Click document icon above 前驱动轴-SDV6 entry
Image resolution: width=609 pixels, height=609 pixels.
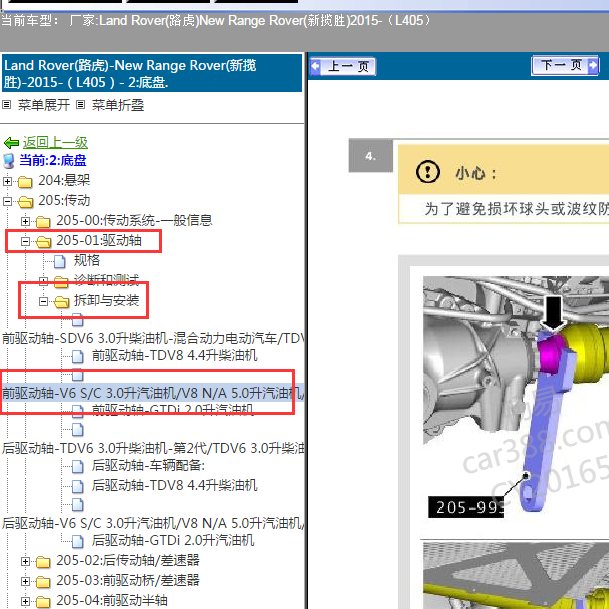(x=78, y=320)
